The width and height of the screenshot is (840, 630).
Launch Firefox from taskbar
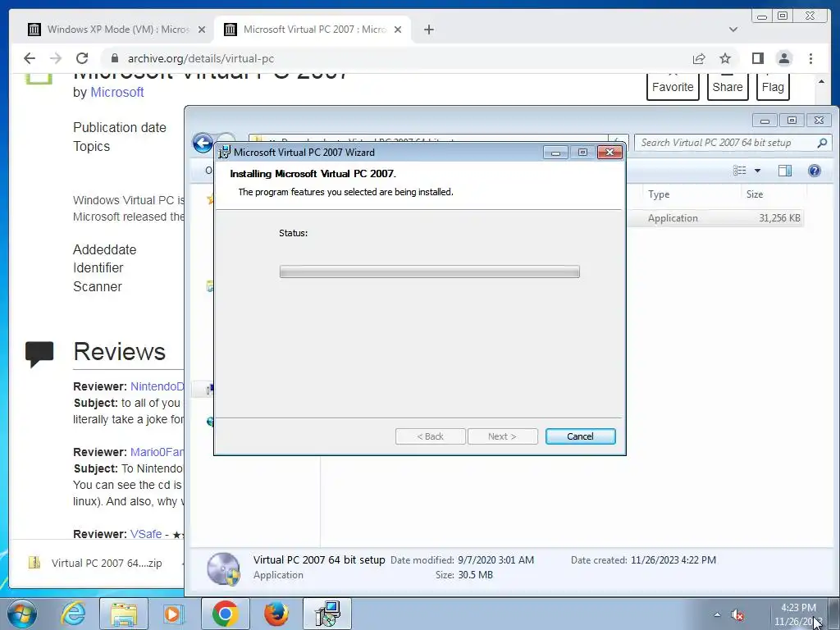[276, 614]
